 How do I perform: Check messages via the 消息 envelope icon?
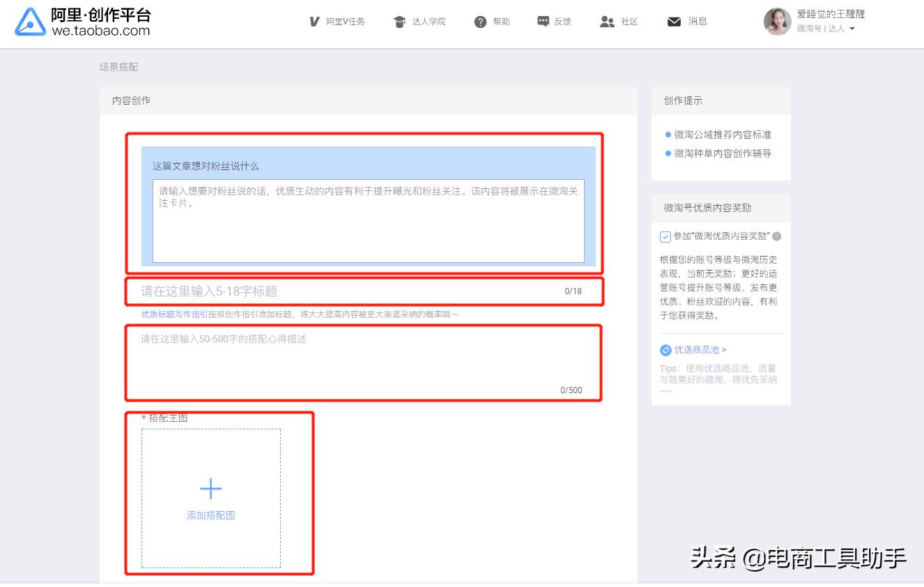[x=672, y=21]
